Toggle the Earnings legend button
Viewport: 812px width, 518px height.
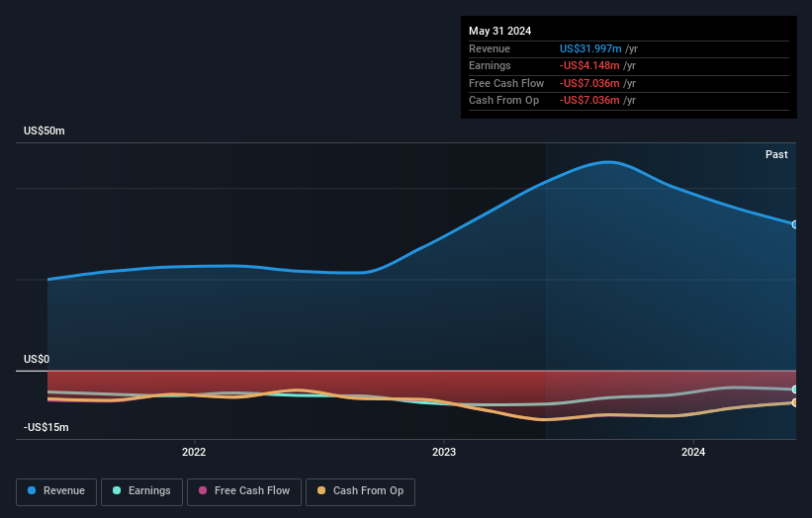[141, 491]
